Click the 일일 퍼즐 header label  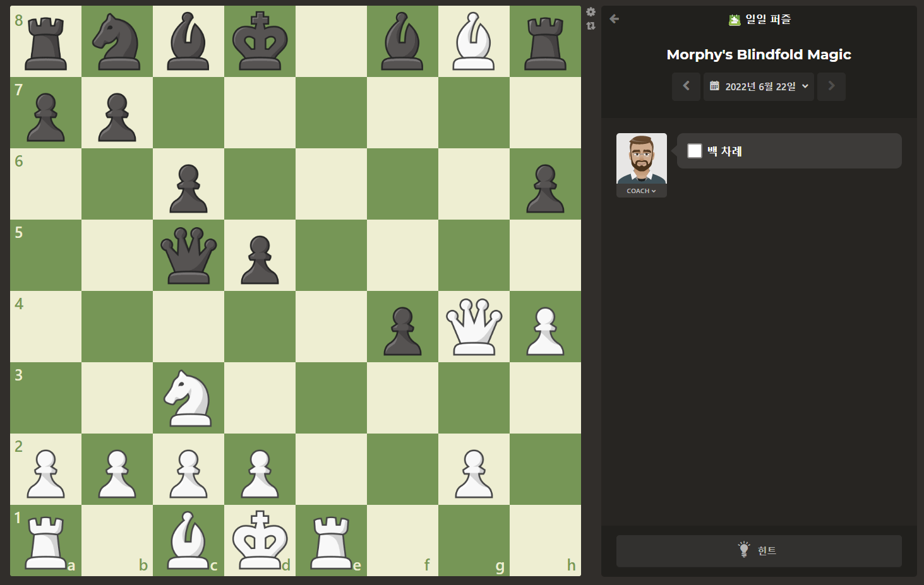click(768, 20)
